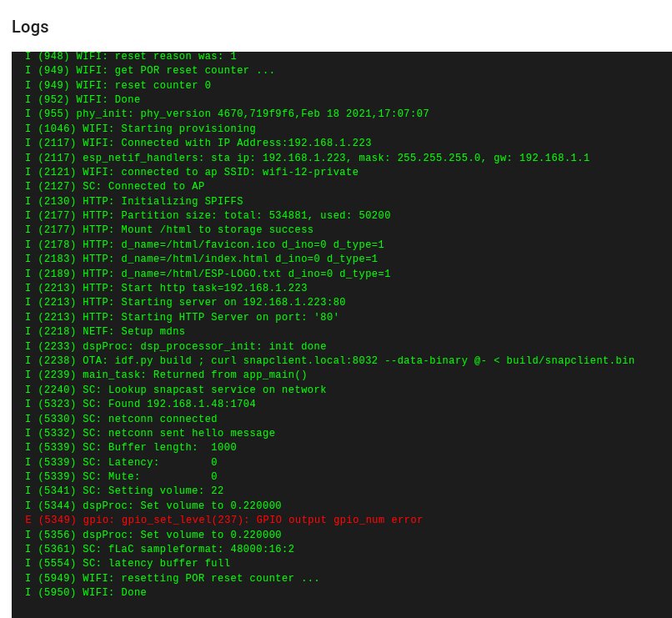672x618 pixels.
Task: Select the 'Starting provisioning' WIFI line
Action: click(140, 128)
